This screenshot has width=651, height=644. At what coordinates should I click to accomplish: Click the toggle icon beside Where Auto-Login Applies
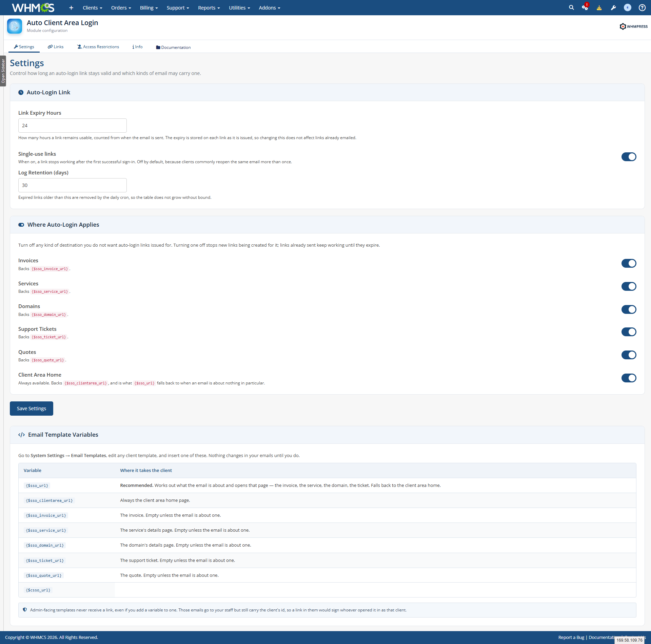(21, 225)
